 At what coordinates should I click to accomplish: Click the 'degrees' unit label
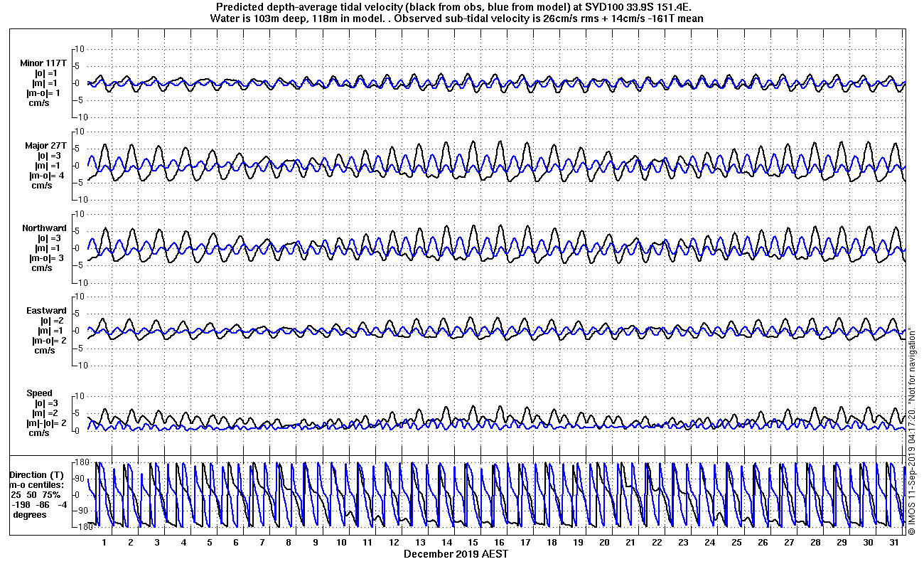click(30, 515)
